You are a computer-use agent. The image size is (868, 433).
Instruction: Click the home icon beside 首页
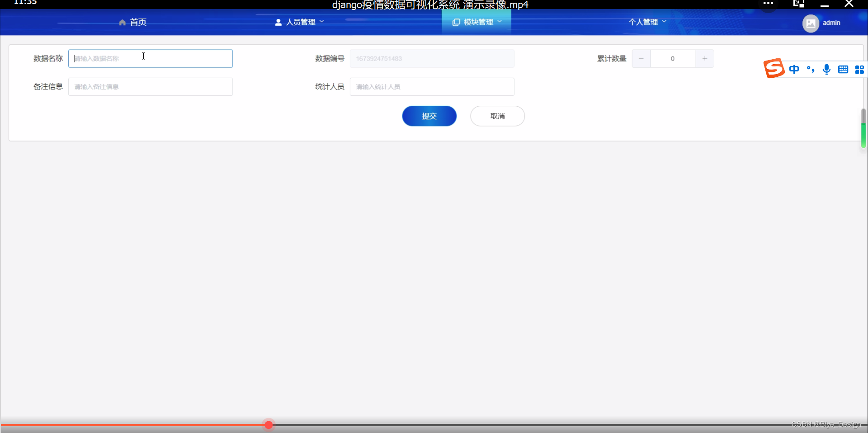122,23
